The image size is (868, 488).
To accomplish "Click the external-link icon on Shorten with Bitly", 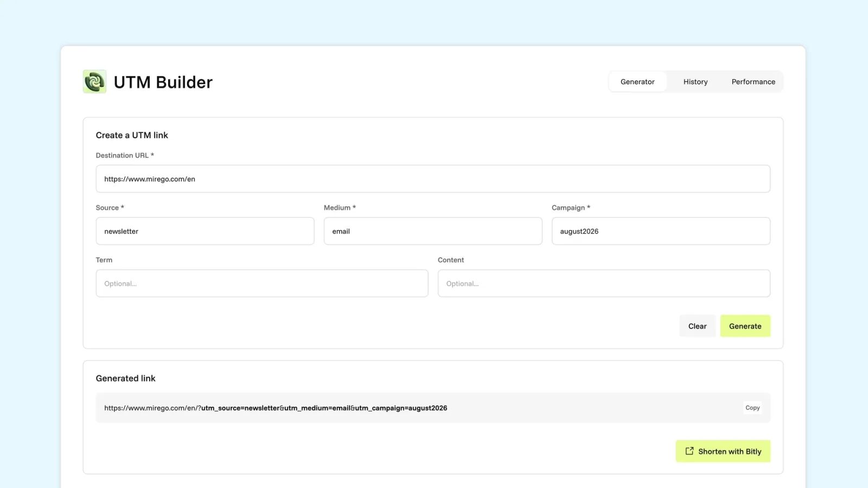I will (x=690, y=451).
